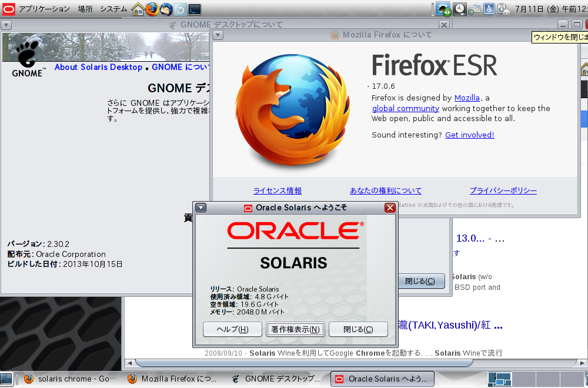The image size is (588, 388).
Task: Click the Firefox version 17.0.6 text
Action: tap(383, 86)
